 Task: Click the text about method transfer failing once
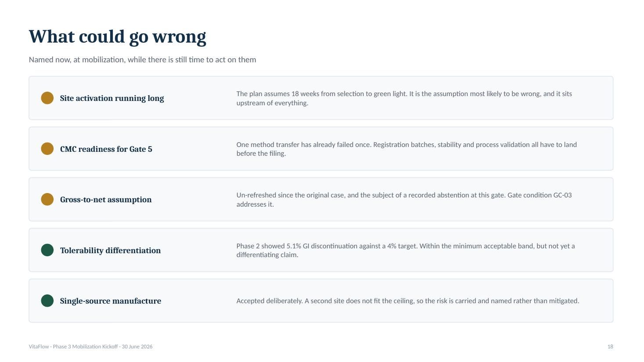point(406,149)
